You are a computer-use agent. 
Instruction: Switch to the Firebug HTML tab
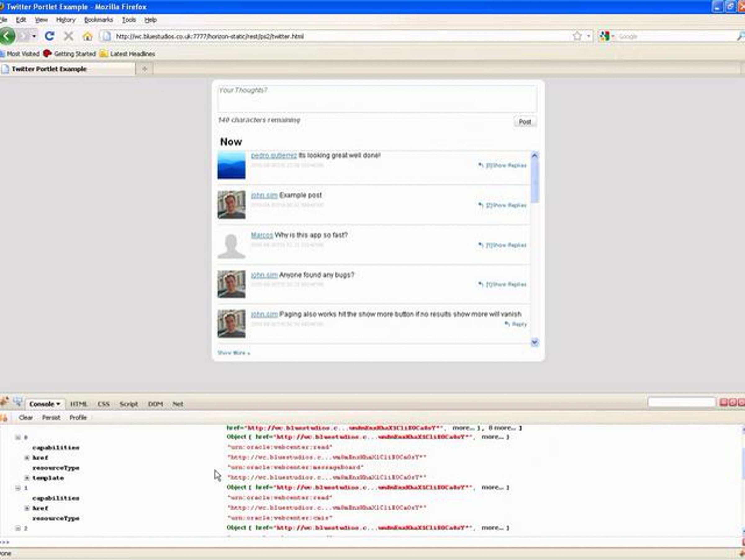coord(79,404)
